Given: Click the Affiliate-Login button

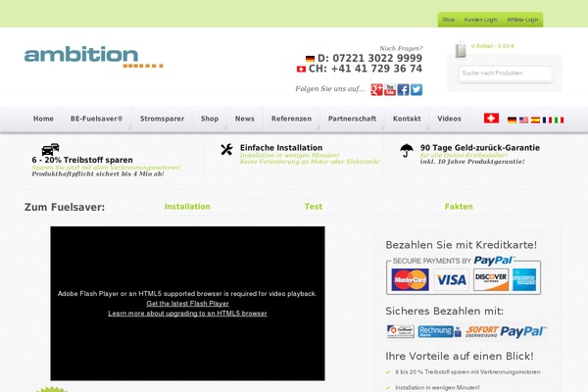Looking at the screenshot, I should point(522,20).
